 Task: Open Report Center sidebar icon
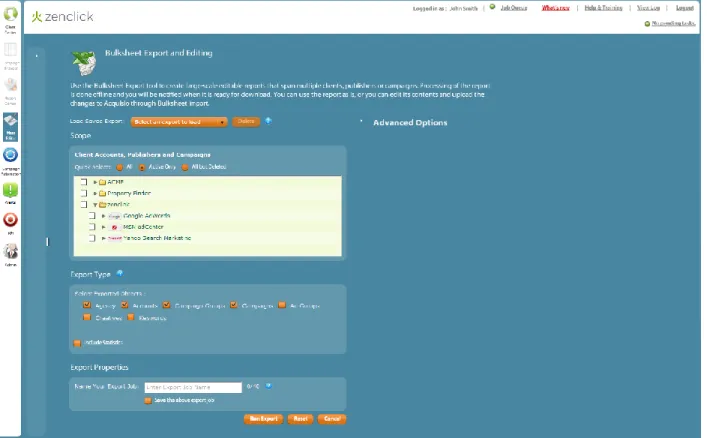pyautogui.click(x=10, y=84)
